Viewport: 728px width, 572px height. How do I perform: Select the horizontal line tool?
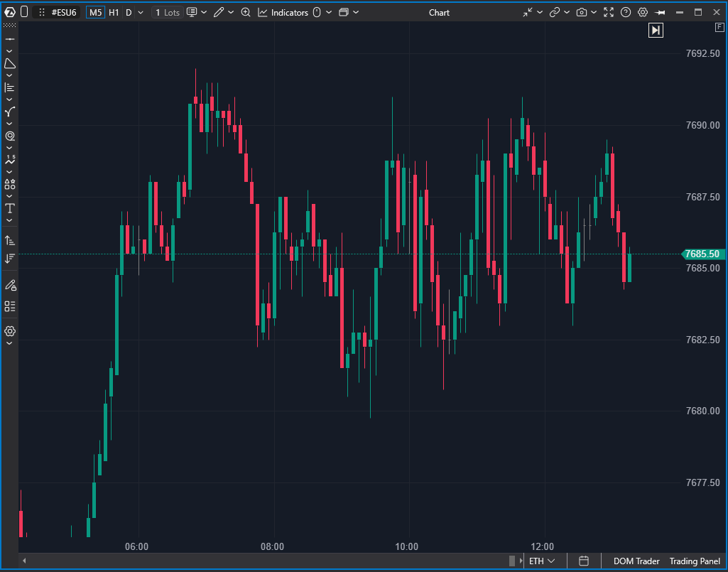(x=10, y=40)
